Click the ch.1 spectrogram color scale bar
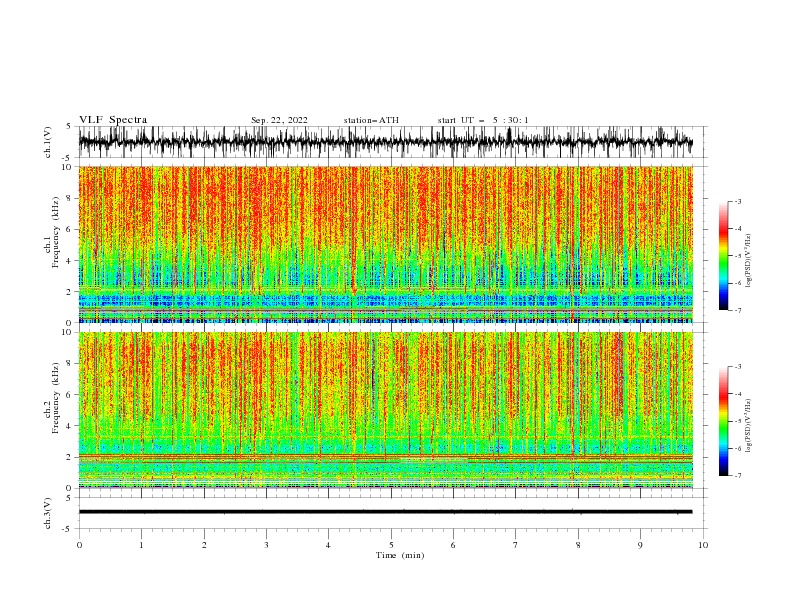Viewport: 792px width, 612px height. pos(723,256)
